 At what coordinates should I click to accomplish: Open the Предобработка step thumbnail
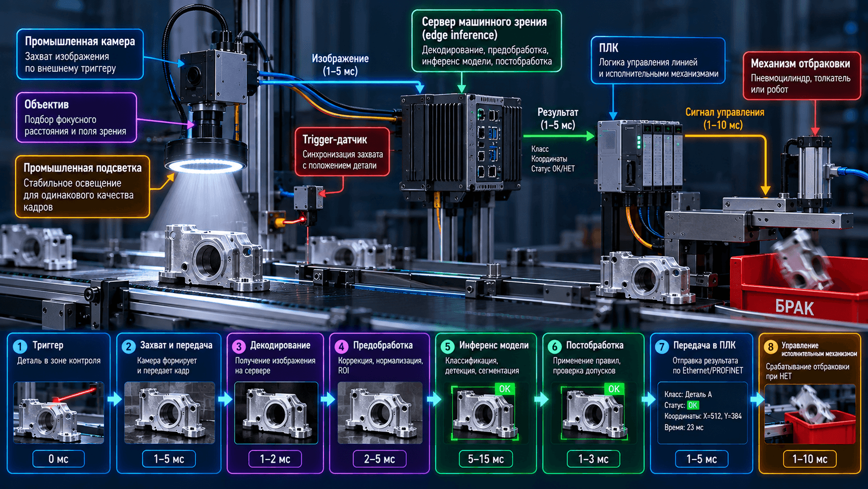pyautogui.click(x=380, y=413)
